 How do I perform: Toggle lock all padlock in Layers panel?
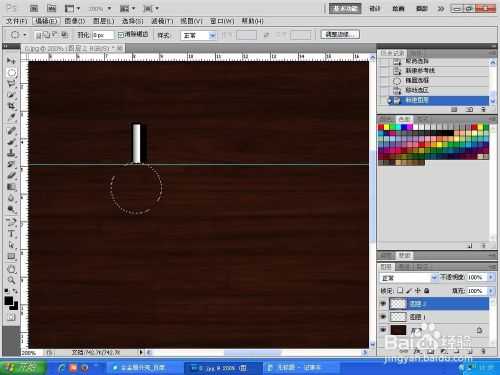click(x=427, y=291)
